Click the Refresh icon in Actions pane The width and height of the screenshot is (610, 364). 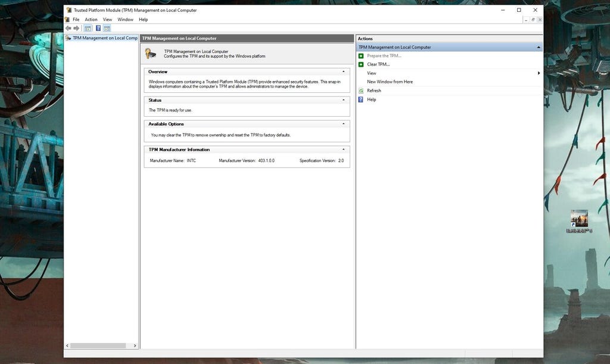(361, 91)
